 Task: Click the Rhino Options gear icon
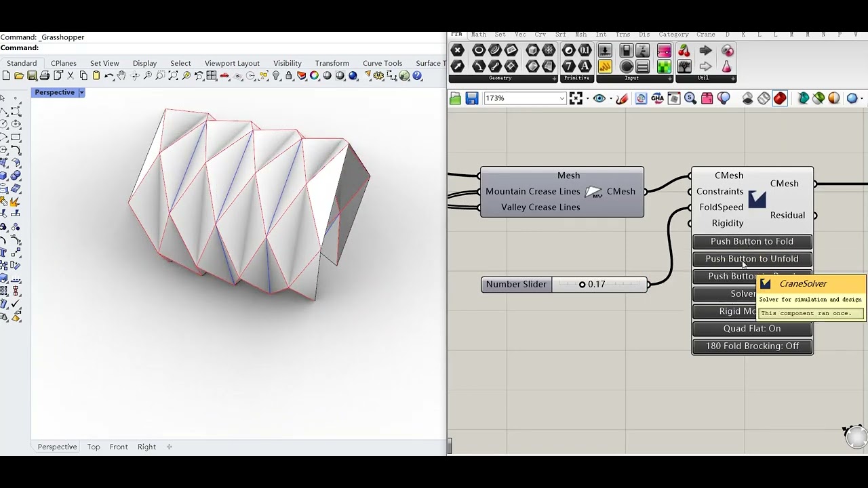pyautogui.click(x=379, y=76)
